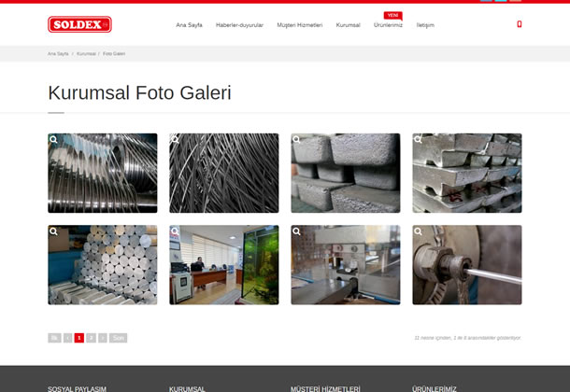Click magnifier icon on rough grey ingots photo

(296, 139)
